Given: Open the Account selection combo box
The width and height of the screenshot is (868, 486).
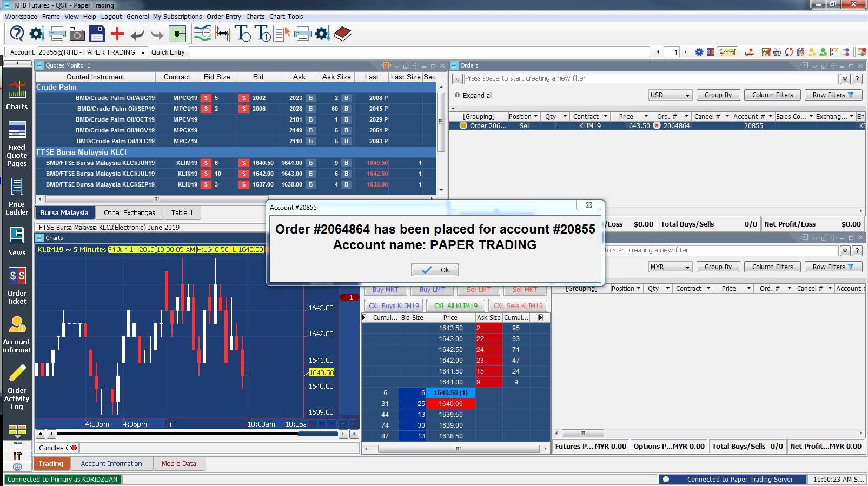Looking at the screenshot, I should tap(92, 52).
